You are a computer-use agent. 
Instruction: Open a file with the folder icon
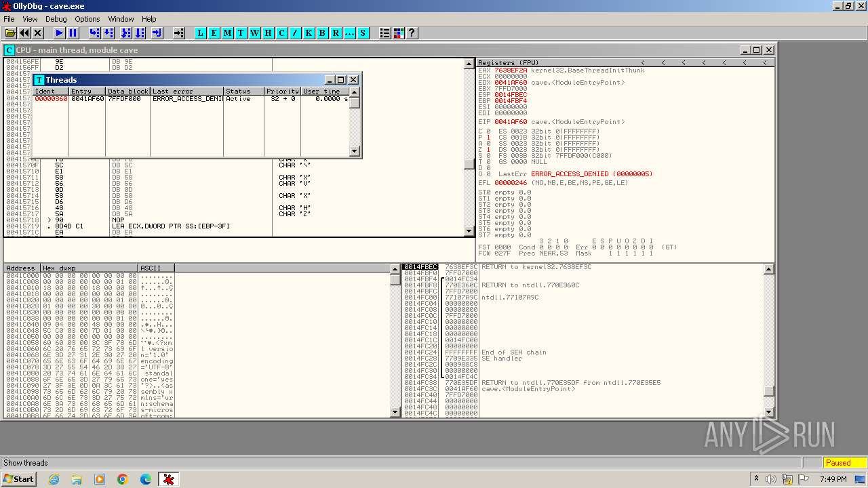tap(10, 33)
